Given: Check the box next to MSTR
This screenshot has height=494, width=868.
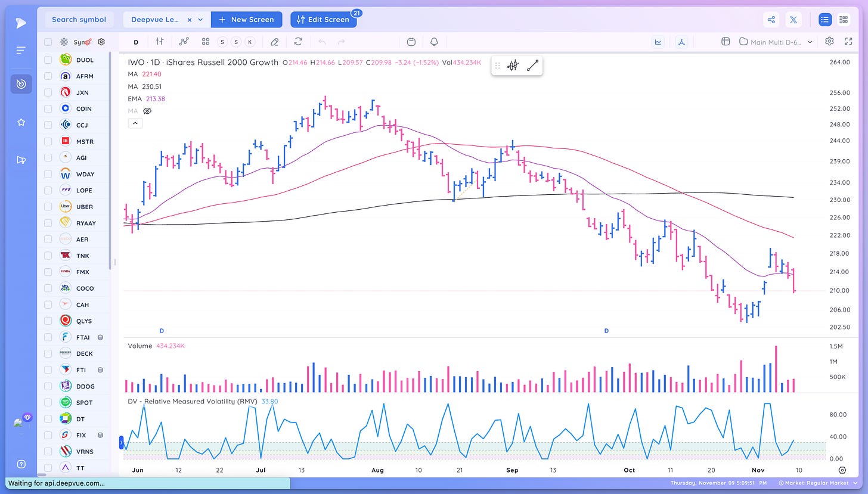Looking at the screenshot, I should (48, 141).
